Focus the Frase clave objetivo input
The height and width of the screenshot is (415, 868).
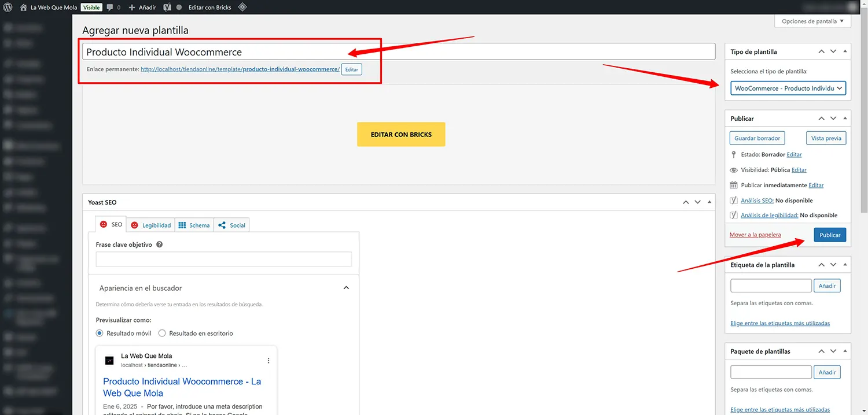[x=223, y=259]
